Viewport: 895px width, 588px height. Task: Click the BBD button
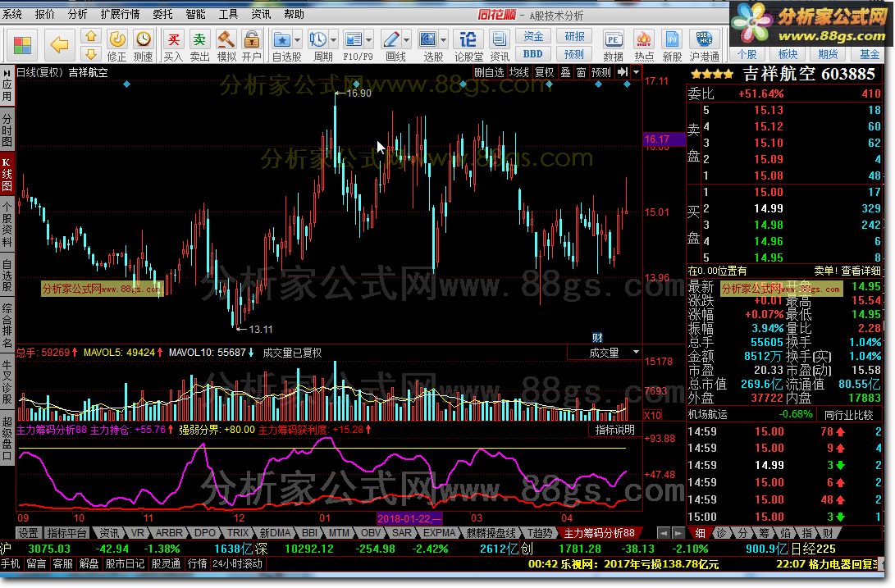[533, 53]
